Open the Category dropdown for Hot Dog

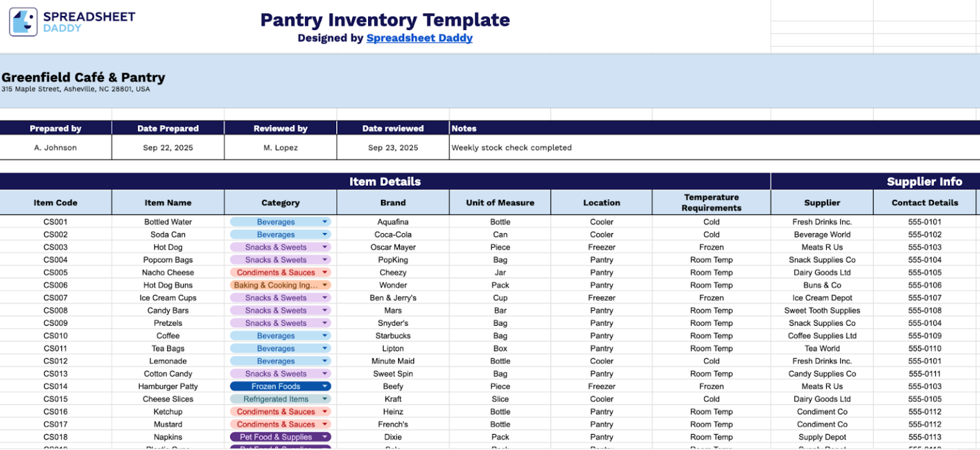point(326,247)
